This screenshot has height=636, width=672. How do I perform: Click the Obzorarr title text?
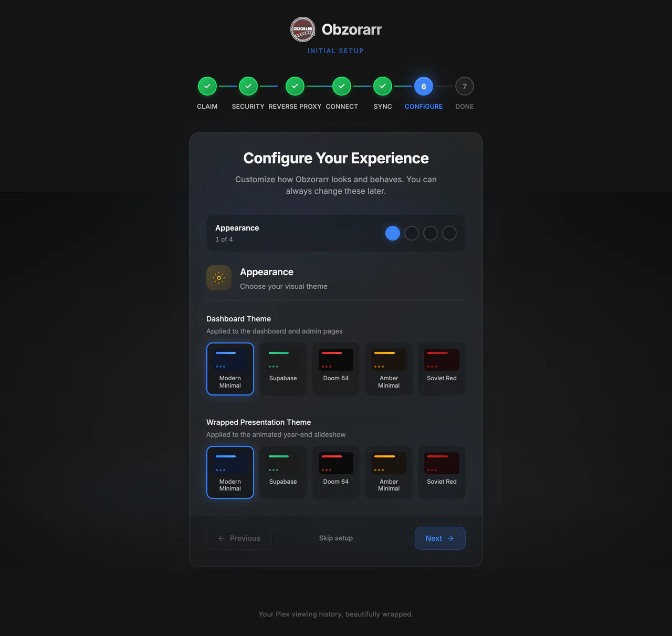point(352,29)
